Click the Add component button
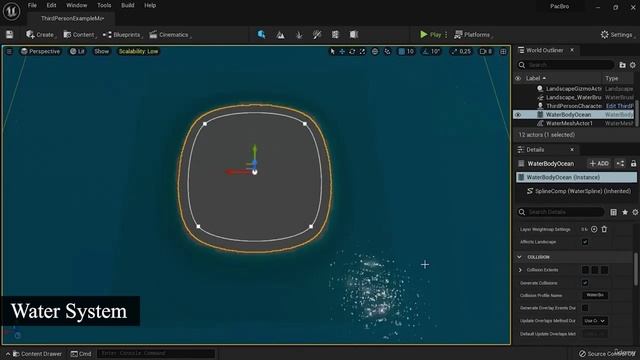640x360 pixels. click(x=599, y=164)
